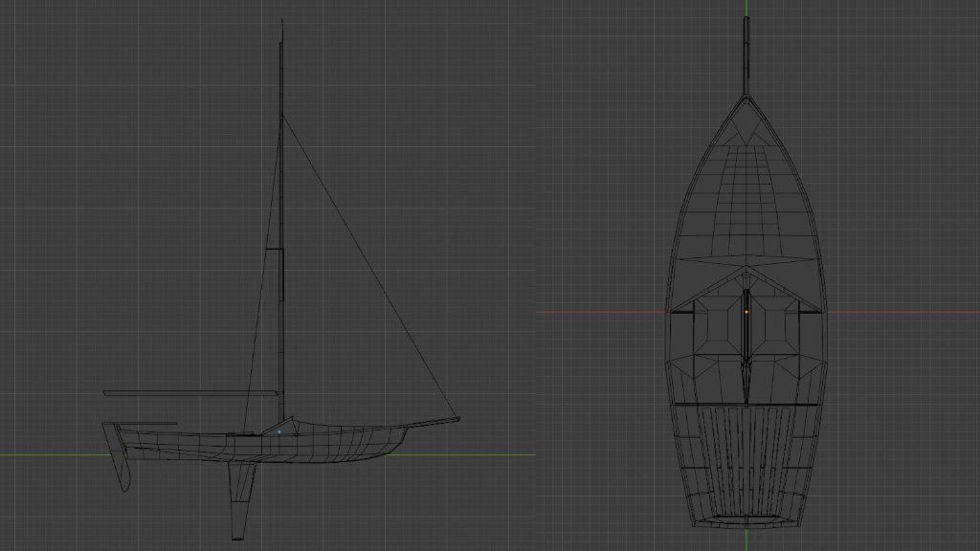Select the bow tip in side view
Screen dimensions: 980x551
(457, 418)
